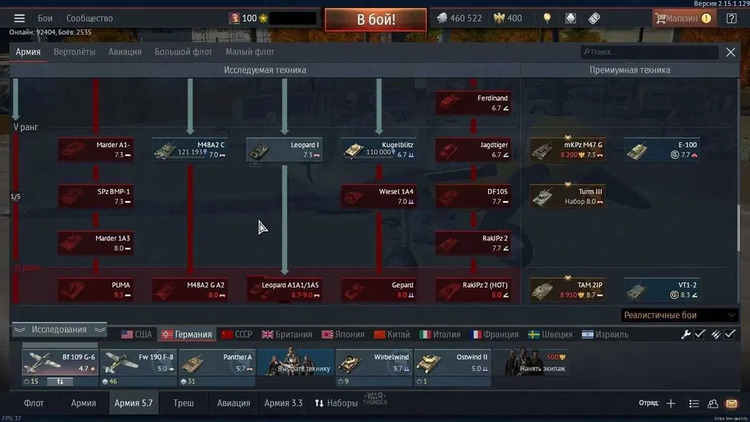Image resolution: width=750 pixels, height=422 pixels.
Task: Select the Германия nation tab
Action: point(187,334)
